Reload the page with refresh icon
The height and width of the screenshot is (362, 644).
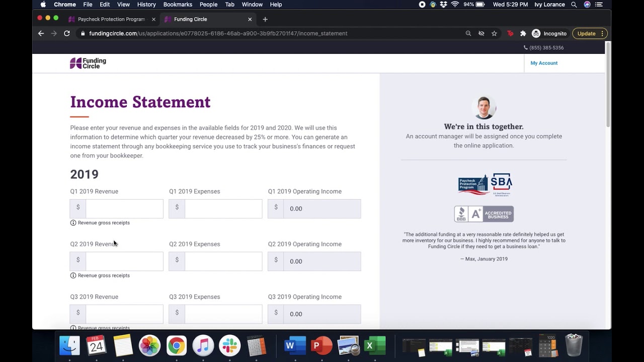[x=67, y=34]
